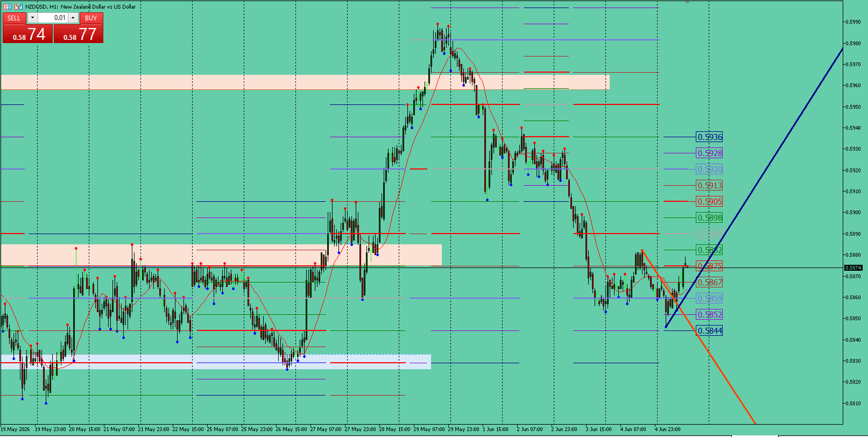Increase lot volume with the up arrow

coord(73,18)
